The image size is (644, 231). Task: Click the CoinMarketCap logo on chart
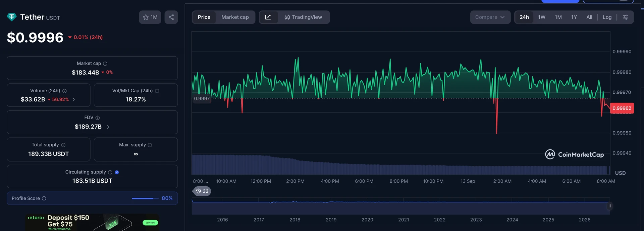point(574,154)
